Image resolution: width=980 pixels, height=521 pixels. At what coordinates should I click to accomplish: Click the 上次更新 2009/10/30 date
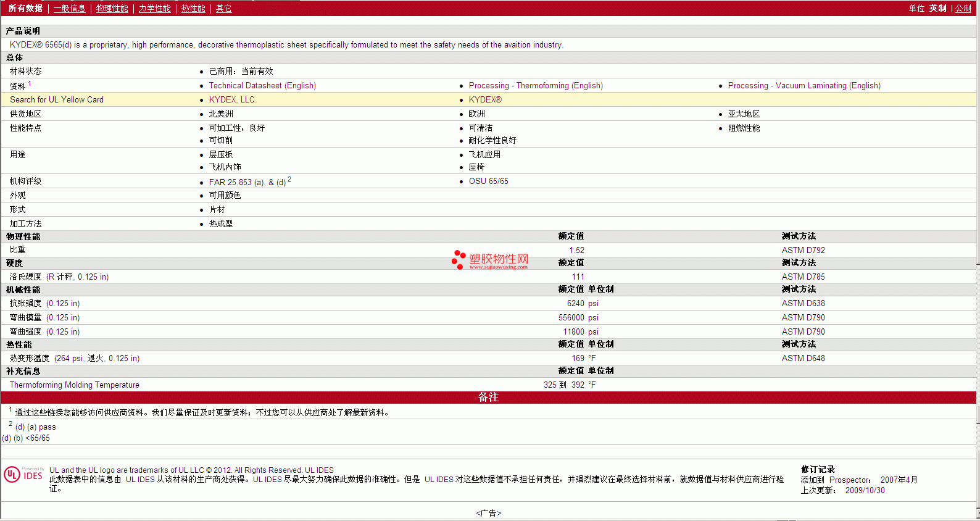842,491
